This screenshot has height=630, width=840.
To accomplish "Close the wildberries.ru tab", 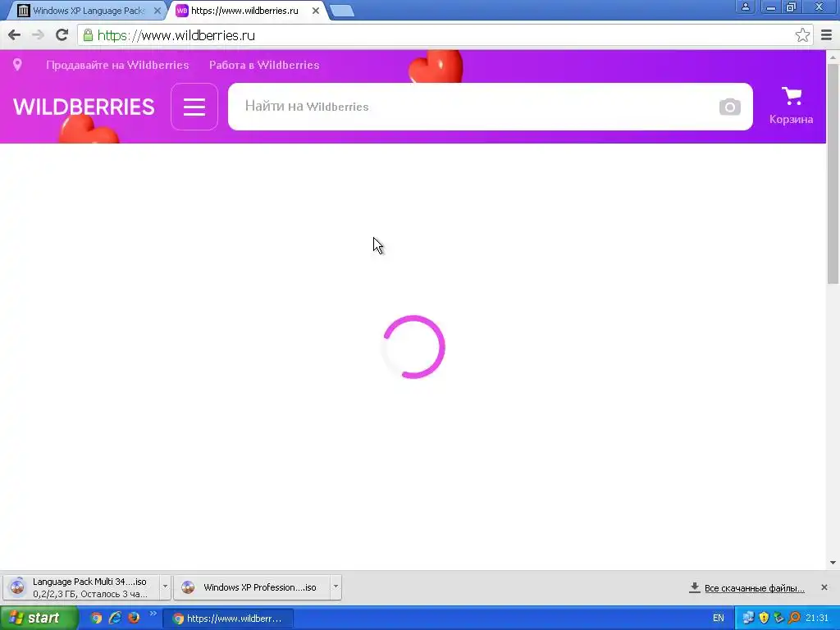I will coord(316,10).
